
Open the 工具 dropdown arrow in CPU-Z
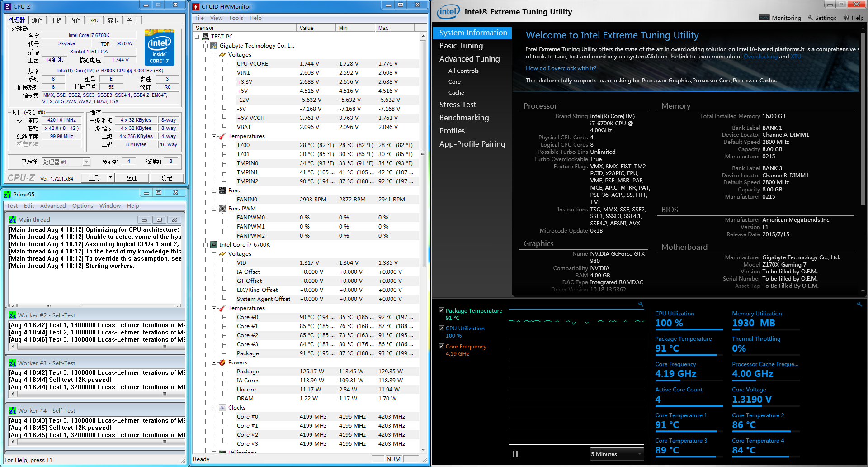(110, 178)
